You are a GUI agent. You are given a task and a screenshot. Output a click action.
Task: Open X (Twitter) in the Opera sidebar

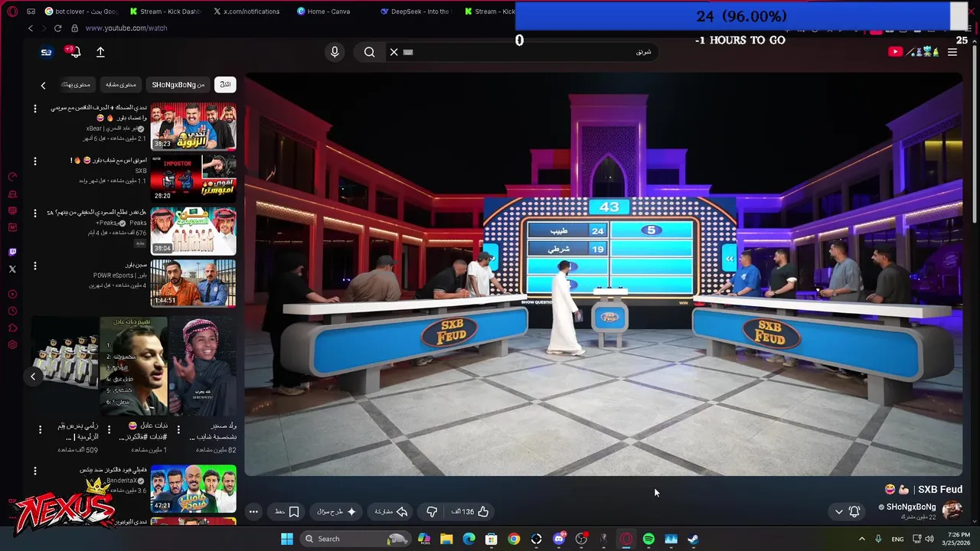pyautogui.click(x=12, y=269)
